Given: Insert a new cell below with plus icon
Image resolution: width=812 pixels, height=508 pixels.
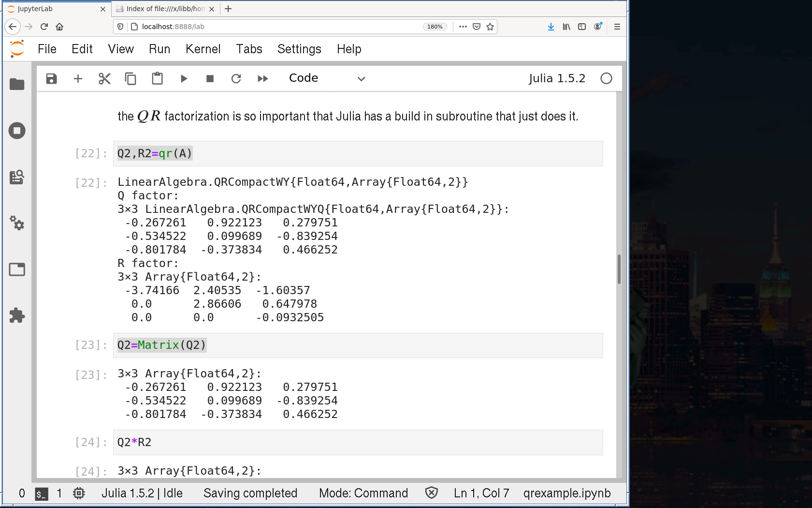Looking at the screenshot, I should click(78, 78).
